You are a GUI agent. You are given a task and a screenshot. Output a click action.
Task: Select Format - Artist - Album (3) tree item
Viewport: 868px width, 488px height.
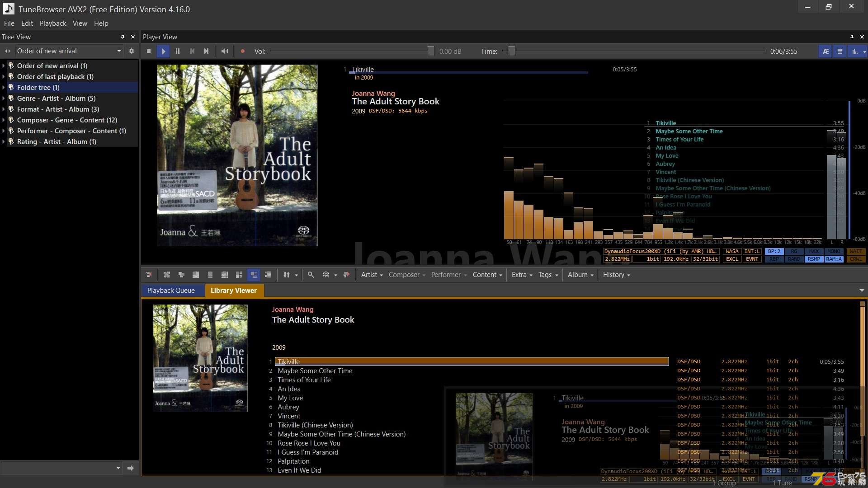point(58,109)
